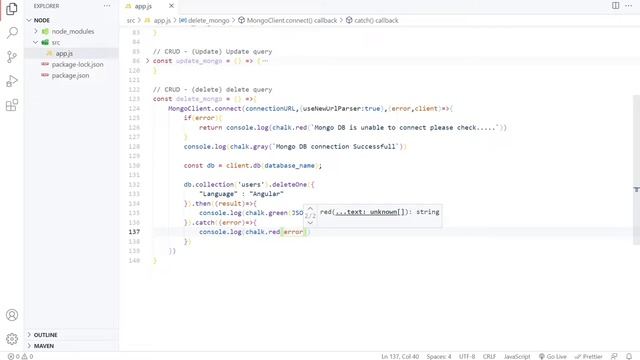Open the Accounts menu icon
Image resolution: width=640 pixels, height=360 pixels.
tap(12, 315)
